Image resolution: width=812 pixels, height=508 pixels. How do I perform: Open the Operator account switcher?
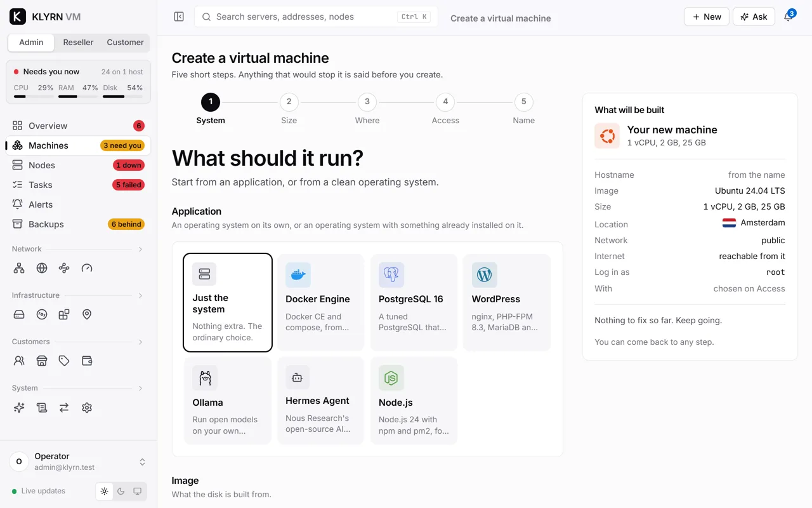[x=79, y=462]
